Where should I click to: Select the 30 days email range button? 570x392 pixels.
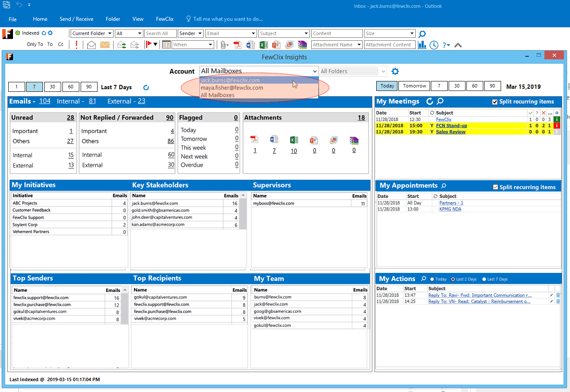(x=52, y=87)
